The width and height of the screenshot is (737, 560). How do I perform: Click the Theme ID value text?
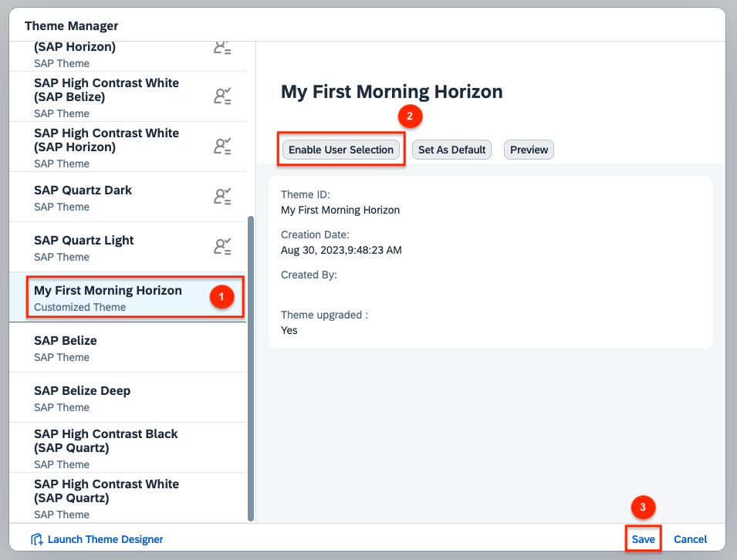coord(340,210)
